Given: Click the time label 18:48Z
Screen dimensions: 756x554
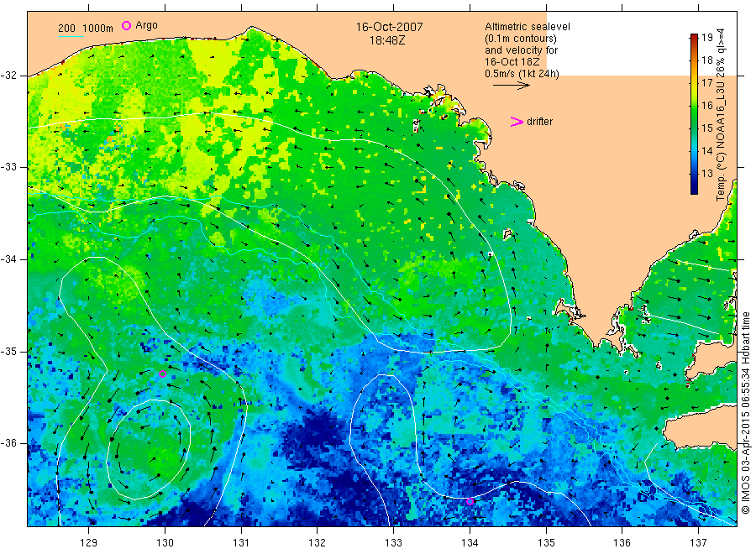Looking at the screenshot, I should point(387,41).
